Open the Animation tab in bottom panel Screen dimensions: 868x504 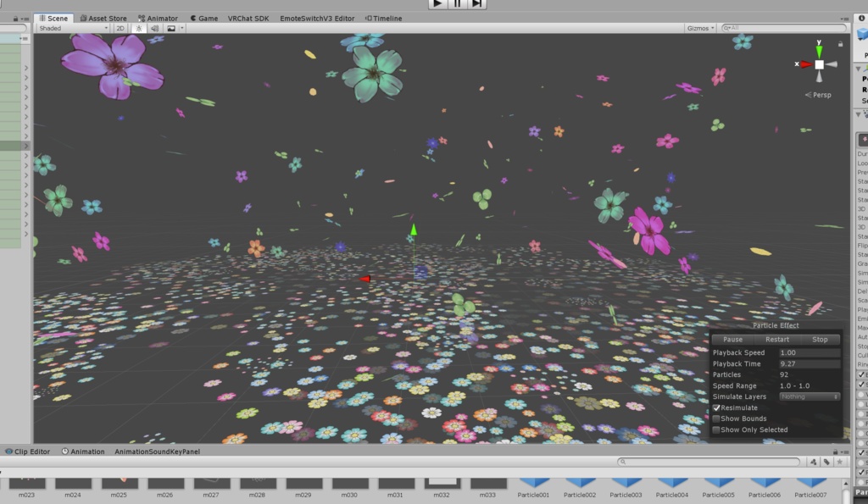(x=83, y=451)
